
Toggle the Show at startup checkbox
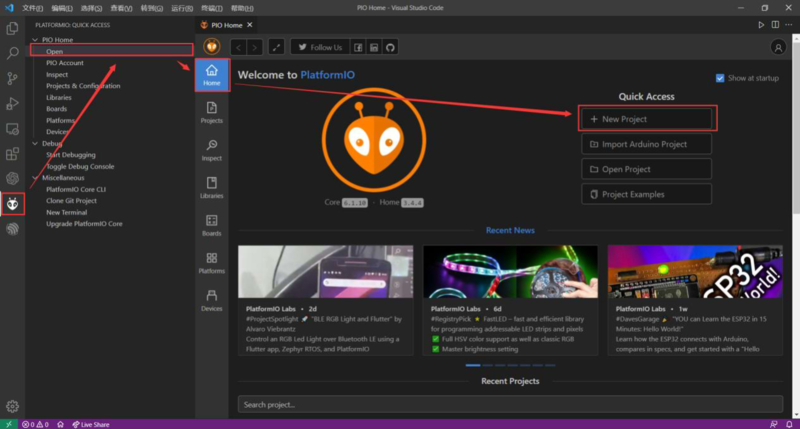[721, 78]
